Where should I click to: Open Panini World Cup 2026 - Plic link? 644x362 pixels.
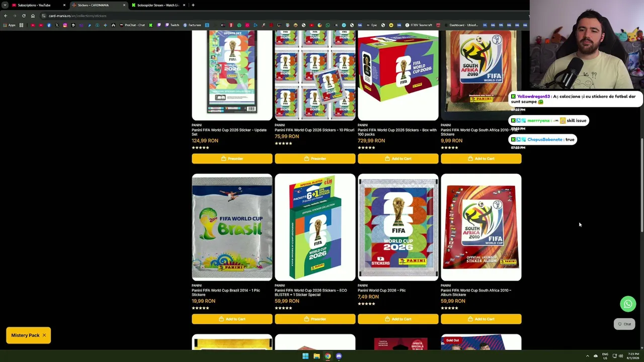pos(382,291)
